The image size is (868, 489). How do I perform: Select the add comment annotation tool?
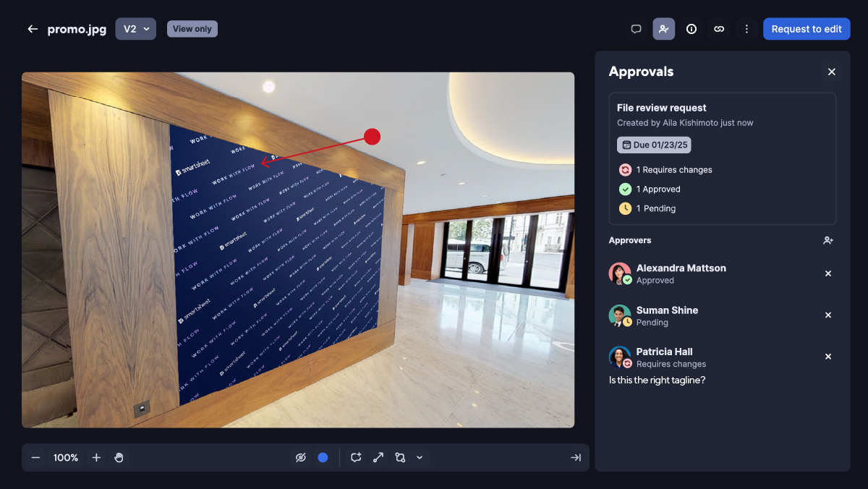[356, 458]
